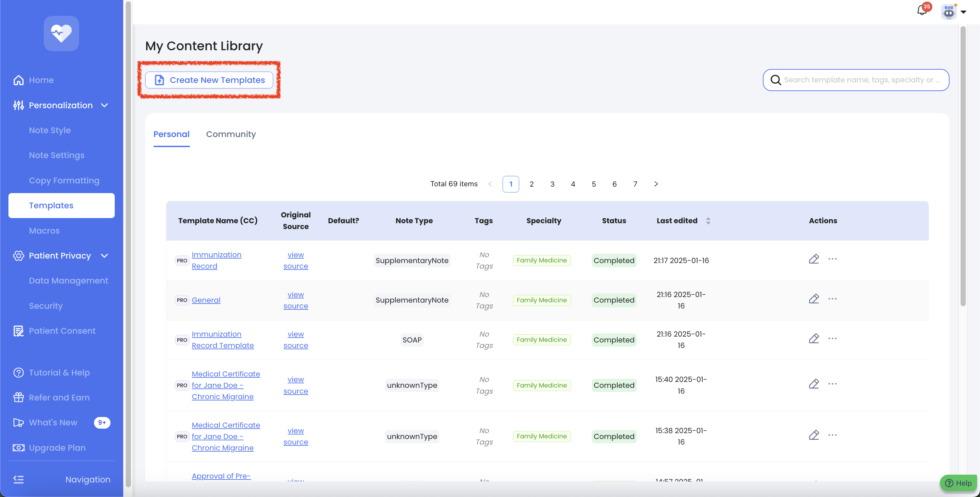
Task: Sort by Last edited column arrows
Action: 708,221
